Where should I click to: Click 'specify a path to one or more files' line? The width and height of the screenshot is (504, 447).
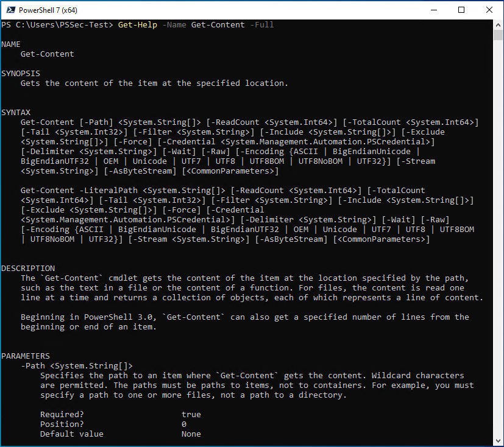(194, 395)
